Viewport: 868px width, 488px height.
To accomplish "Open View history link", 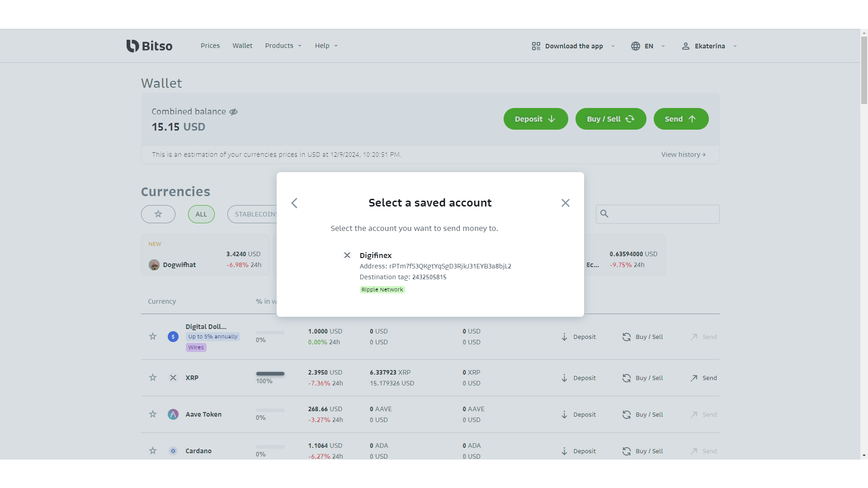I will tap(684, 155).
